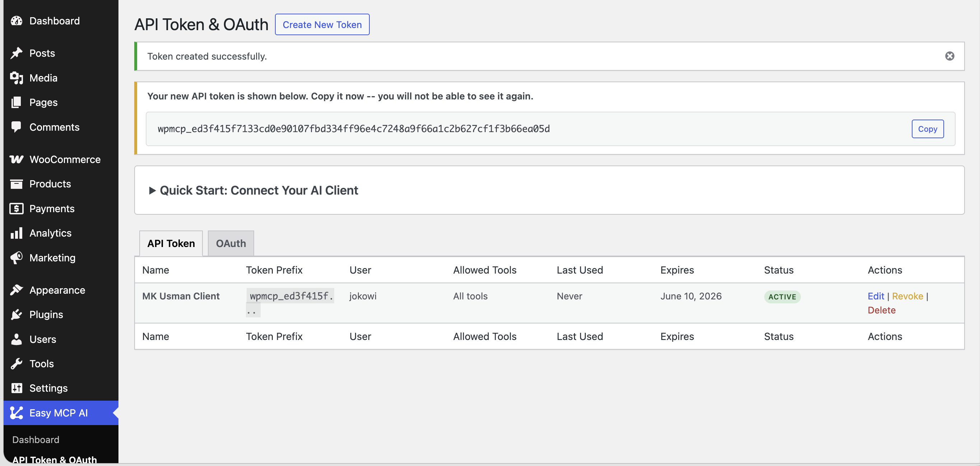
Task: Expand Quick Start: Connect Your AI Client
Action: (253, 190)
